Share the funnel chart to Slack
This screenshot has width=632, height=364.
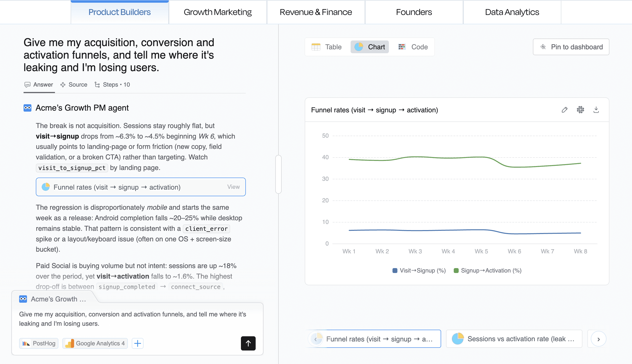point(580,110)
